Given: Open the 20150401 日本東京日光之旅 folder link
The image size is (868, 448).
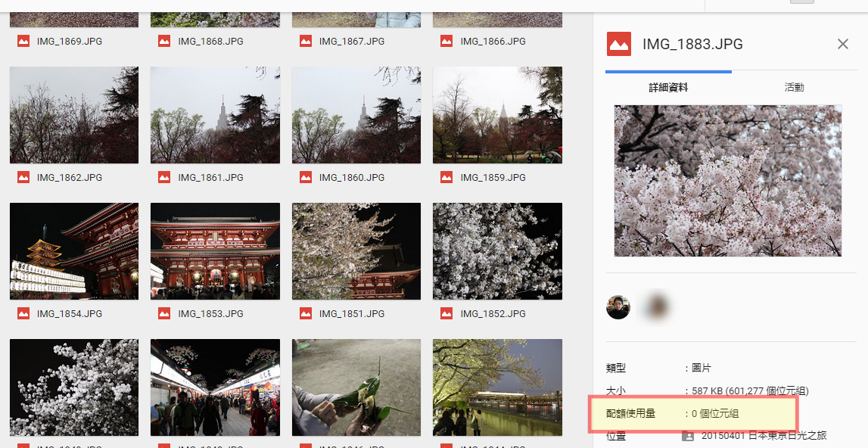Looking at the screenshot, I should pyautogui.click(x=764, y=436).
